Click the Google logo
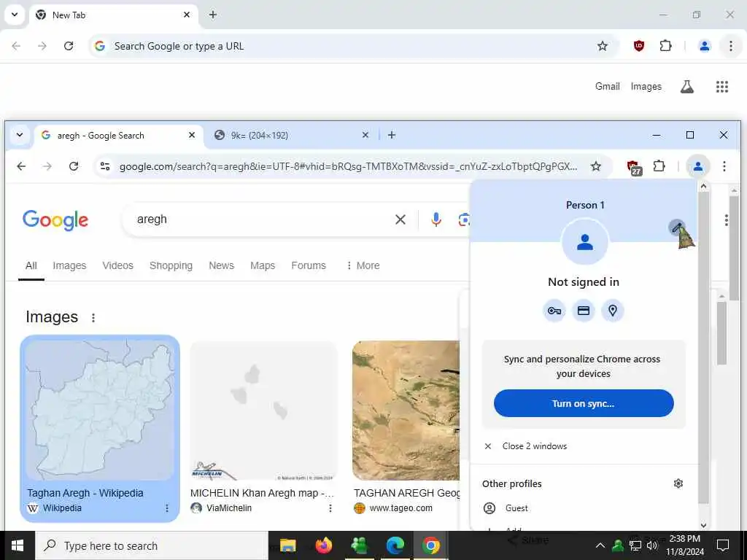 pos(55,220)
